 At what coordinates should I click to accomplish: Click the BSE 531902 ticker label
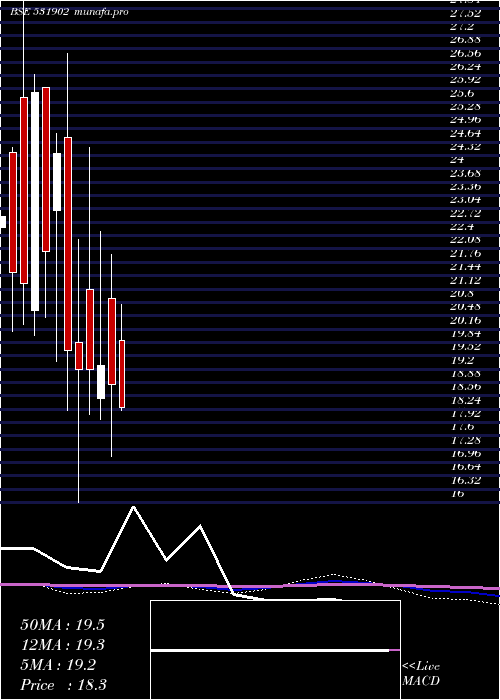39,12
